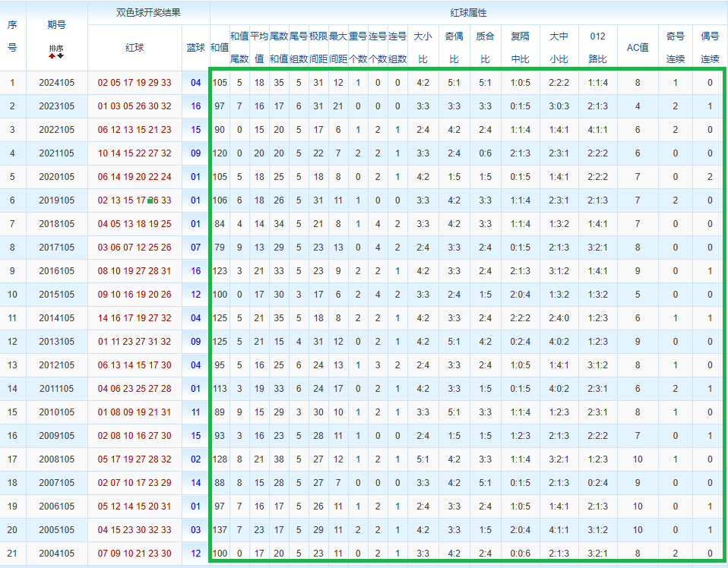Select the 红球 column header
Viewport: 728px width, 568px height.
click(135, 47)
